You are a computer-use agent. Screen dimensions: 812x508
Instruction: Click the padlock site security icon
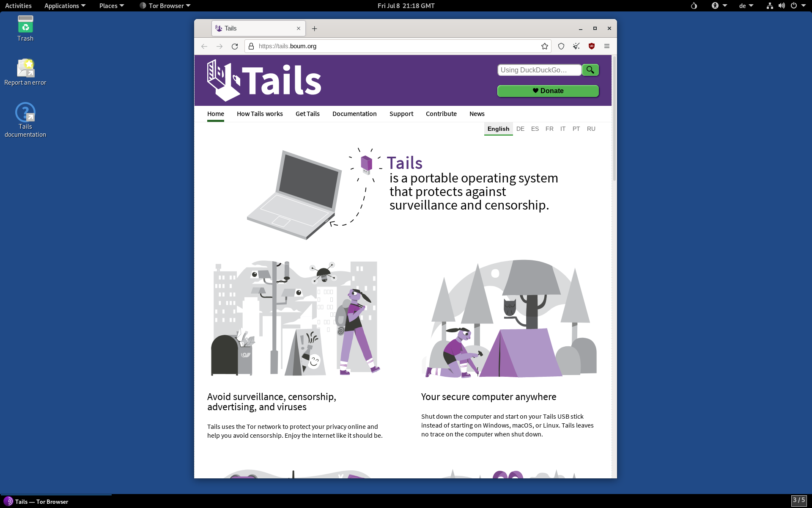click(x=251, y=46)
